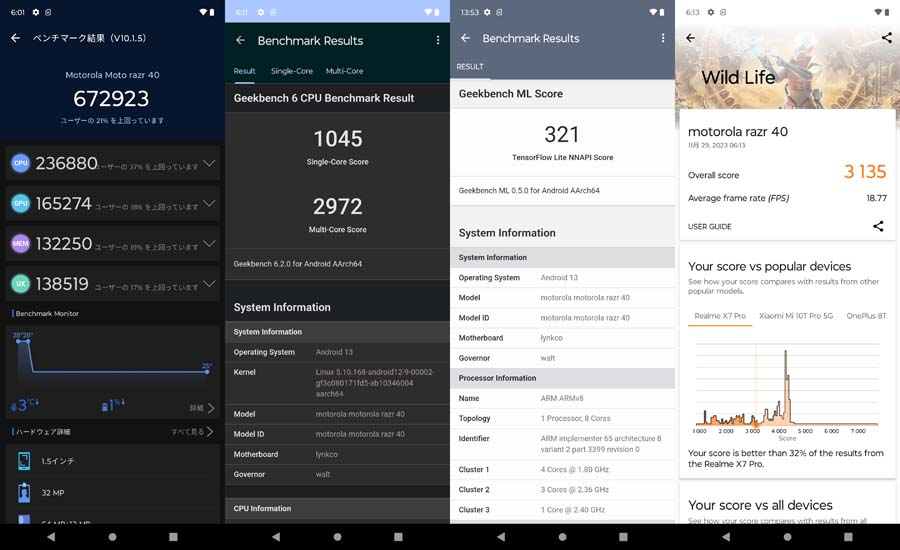Tap Topology '1 Processor, 8 Cores' row
The image size is (900, 550).
tap(562, 419)
